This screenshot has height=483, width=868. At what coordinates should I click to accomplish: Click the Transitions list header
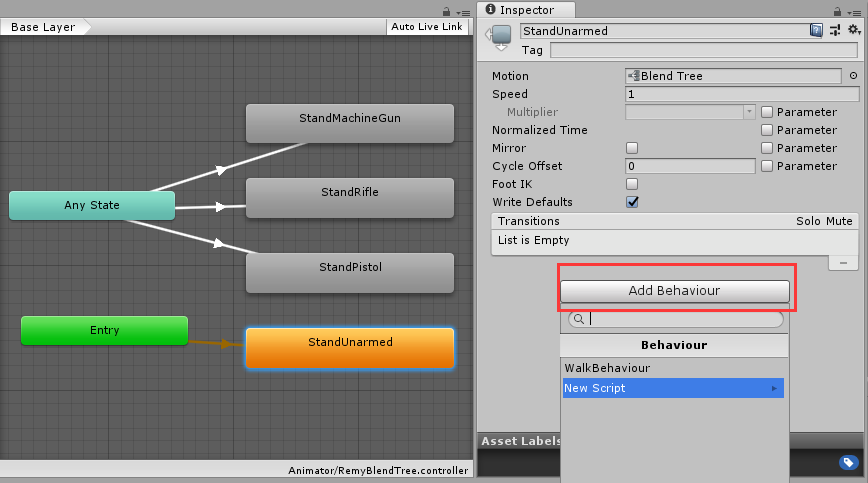tap(675, 221)
